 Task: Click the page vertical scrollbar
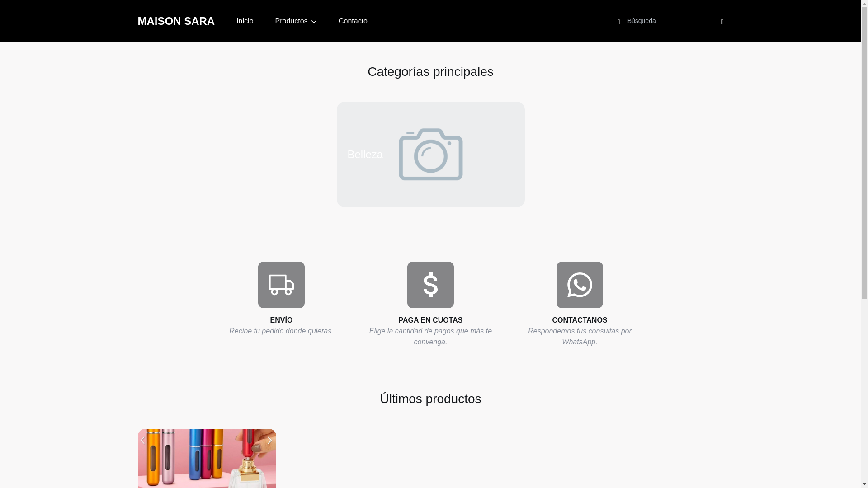(864, 244)
